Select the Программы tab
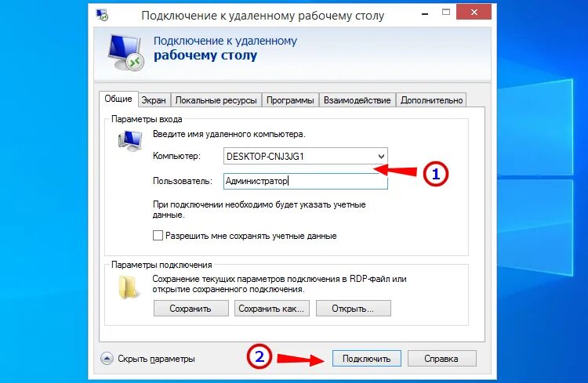This screenshot has height=383, width=588. tap(290, 100)
